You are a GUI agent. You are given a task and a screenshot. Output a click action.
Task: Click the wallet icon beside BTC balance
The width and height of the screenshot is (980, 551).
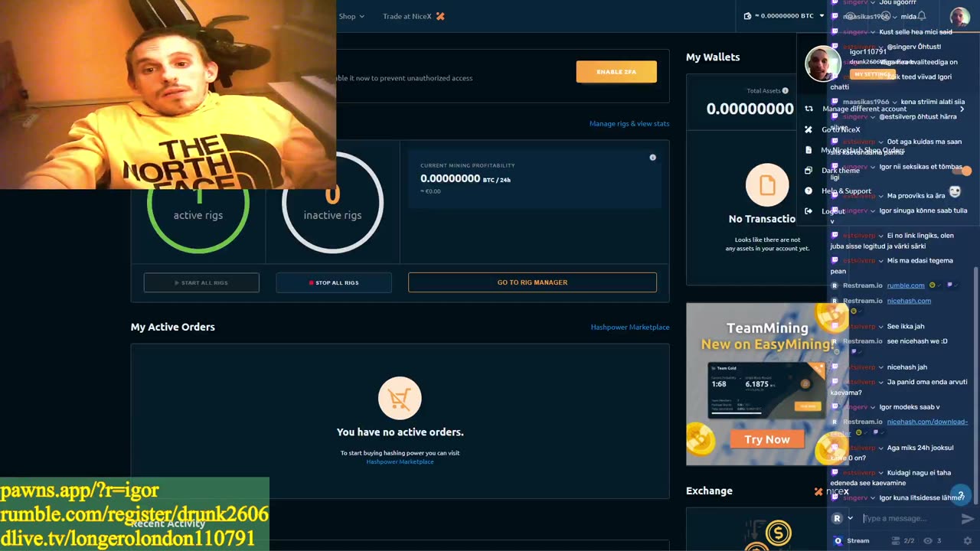tap(748, 16)
